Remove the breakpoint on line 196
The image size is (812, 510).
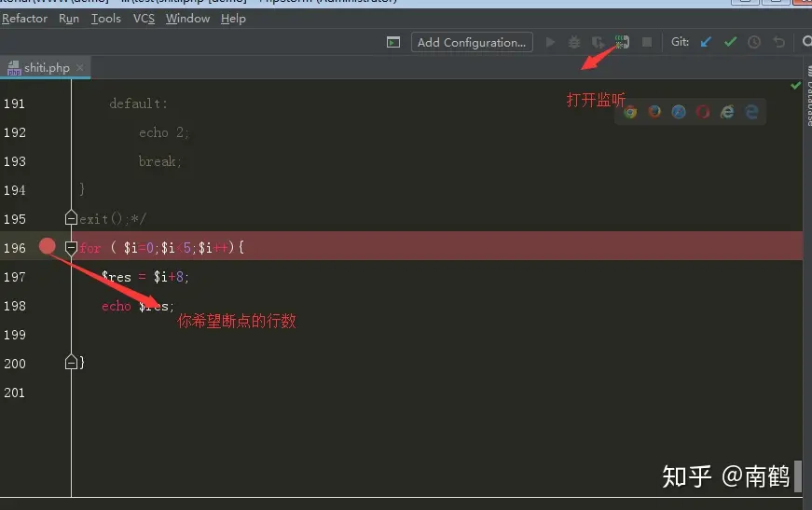coord(47,247)
